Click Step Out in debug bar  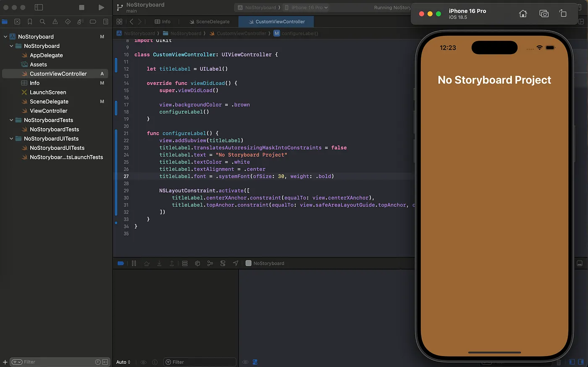pyautogui.click(x=172, y=263)
